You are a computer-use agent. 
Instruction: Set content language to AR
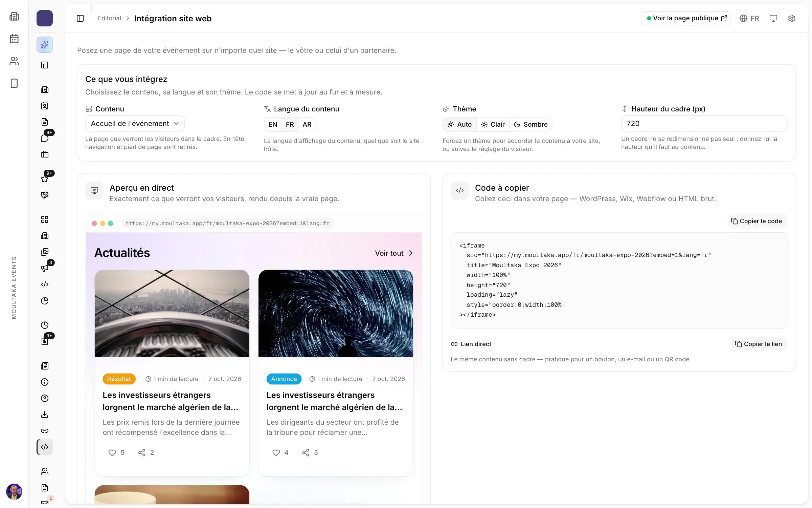307,125
